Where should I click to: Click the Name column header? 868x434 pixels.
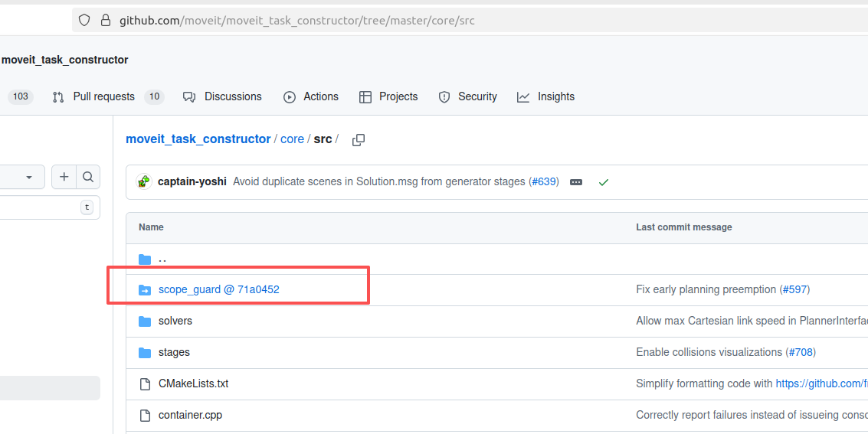click(151, 227)
